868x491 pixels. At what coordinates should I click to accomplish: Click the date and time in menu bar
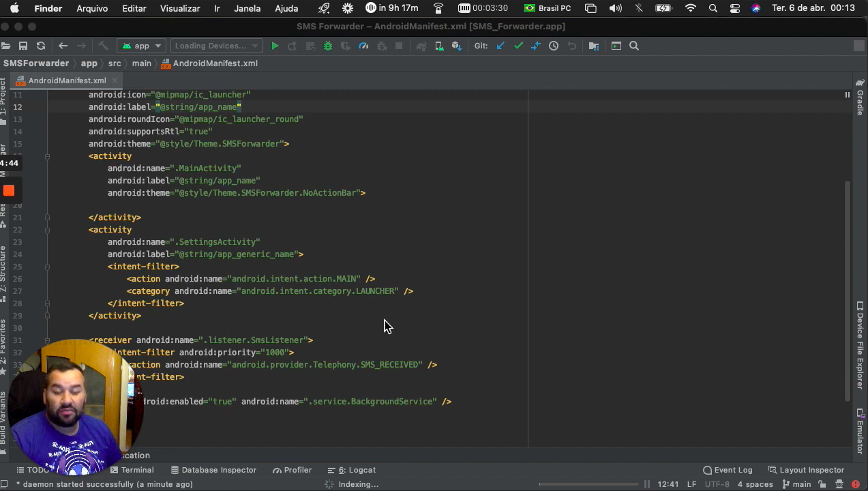[x=813, y=8]
